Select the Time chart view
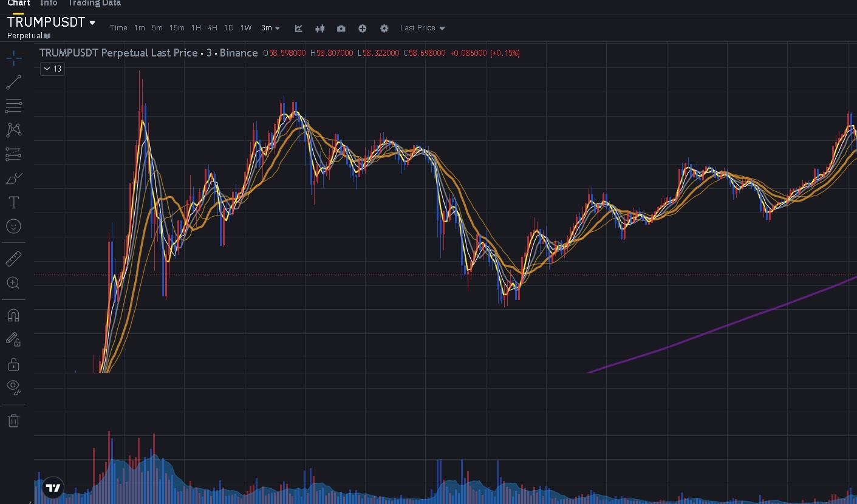Image resolution: width=857 pixels, height=504 pixels. pyautogui.click(x=118, y=28)
